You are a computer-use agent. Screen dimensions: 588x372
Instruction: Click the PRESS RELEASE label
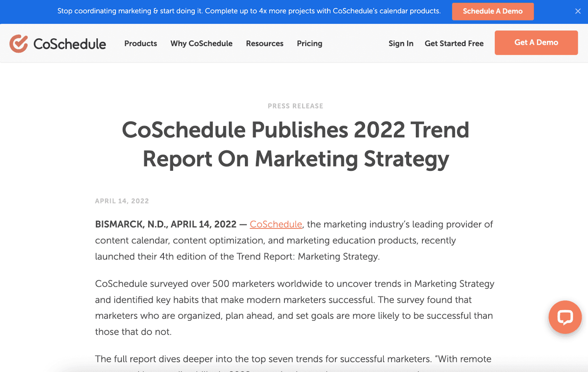pos(295,106)
